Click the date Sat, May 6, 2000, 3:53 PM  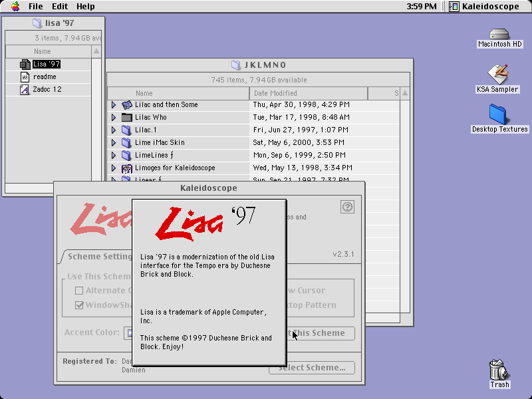(299, 142)
